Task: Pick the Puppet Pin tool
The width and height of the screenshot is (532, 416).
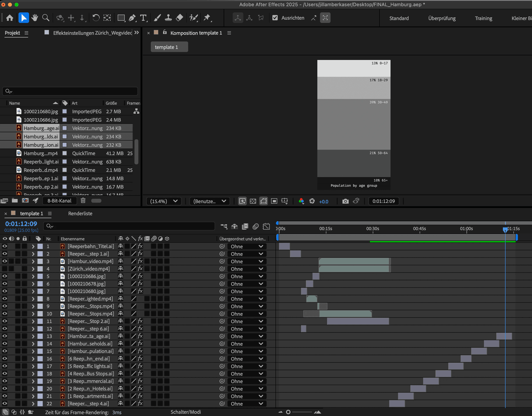Action: [x=207, y=18]
